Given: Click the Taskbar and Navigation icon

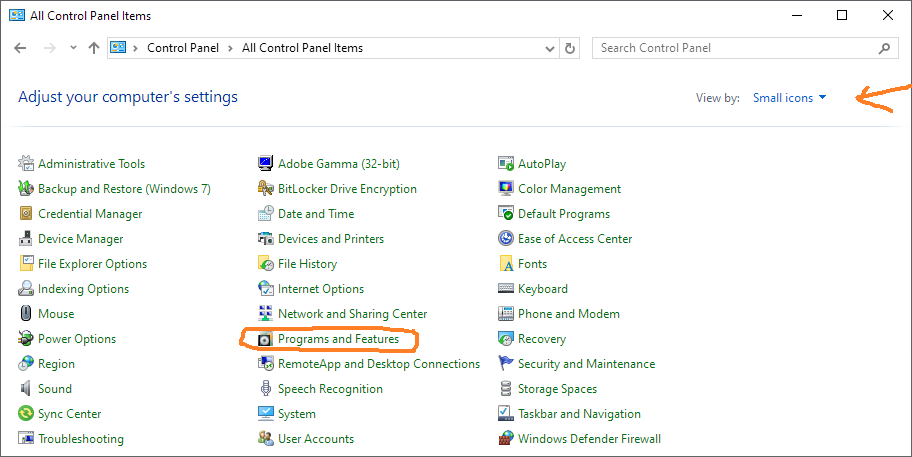Looking at the screenshot, I should 506,413.
